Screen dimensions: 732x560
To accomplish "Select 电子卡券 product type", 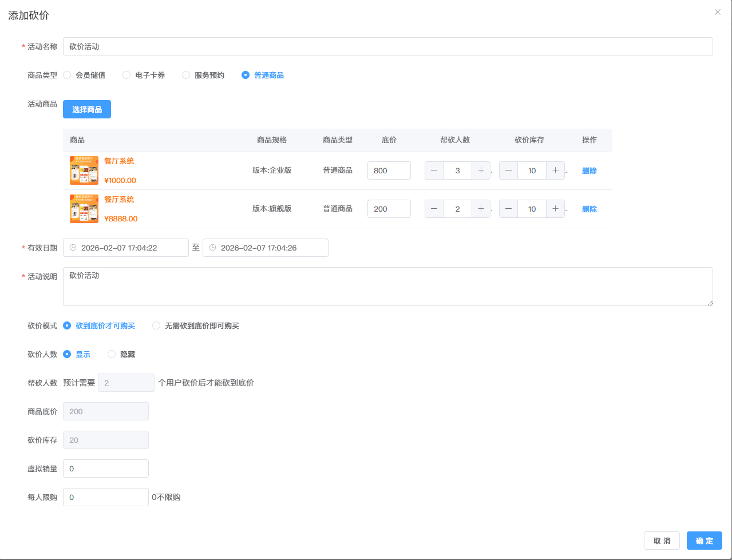I will point(144,75).
